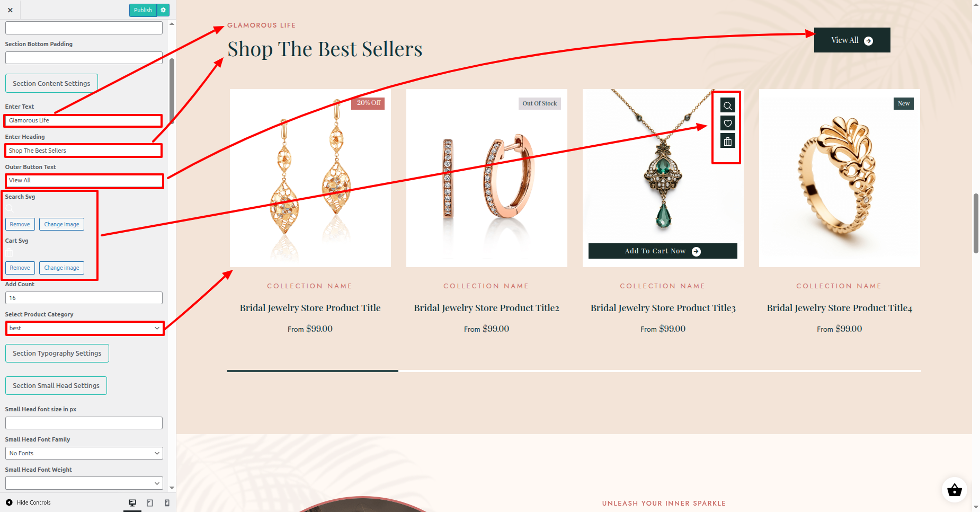The image size is (980, 512).
Task: Switch to tablet preview device icon
Action: [x=150, y=502]
